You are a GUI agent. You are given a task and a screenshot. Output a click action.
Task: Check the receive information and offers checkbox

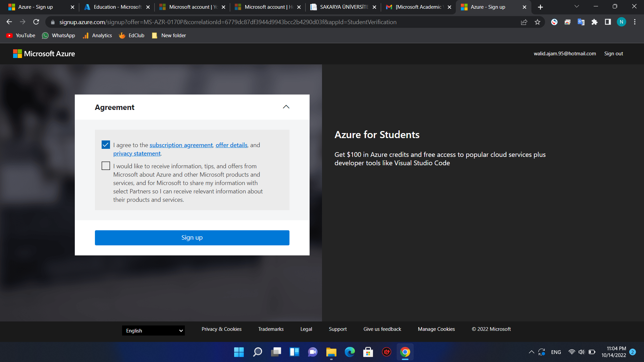(106, 166)
